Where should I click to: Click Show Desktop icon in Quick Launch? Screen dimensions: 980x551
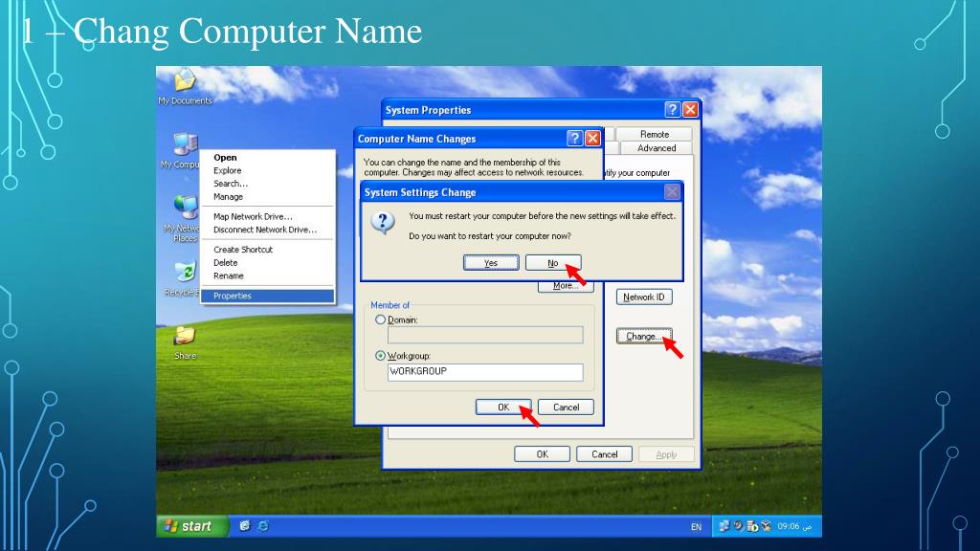pyautogui.click(x=244, y=526)
